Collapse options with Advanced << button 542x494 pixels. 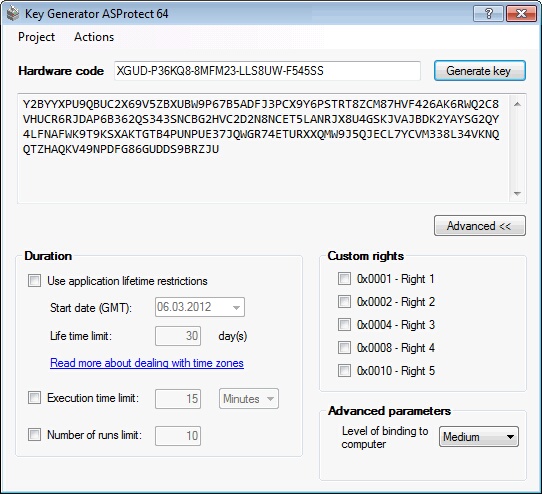(480, 226)
